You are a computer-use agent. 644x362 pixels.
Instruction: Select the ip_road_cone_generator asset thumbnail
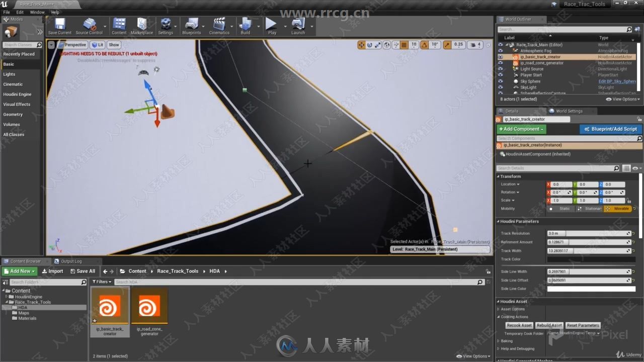[149, 307]
